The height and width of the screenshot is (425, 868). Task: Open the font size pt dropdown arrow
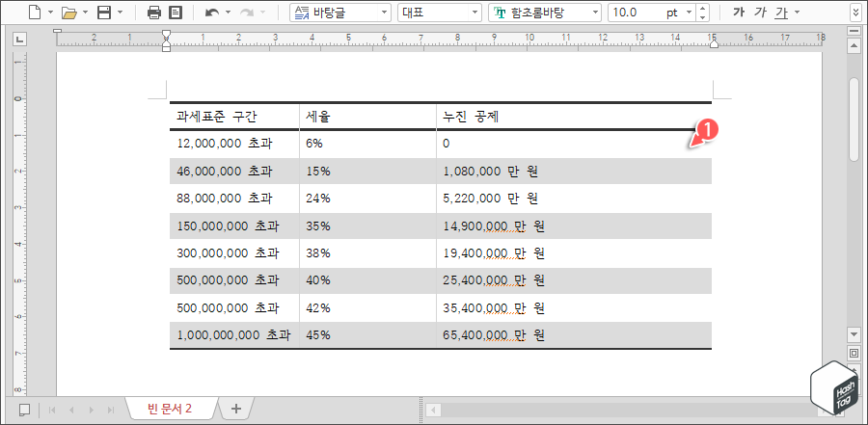coord(688,13)
